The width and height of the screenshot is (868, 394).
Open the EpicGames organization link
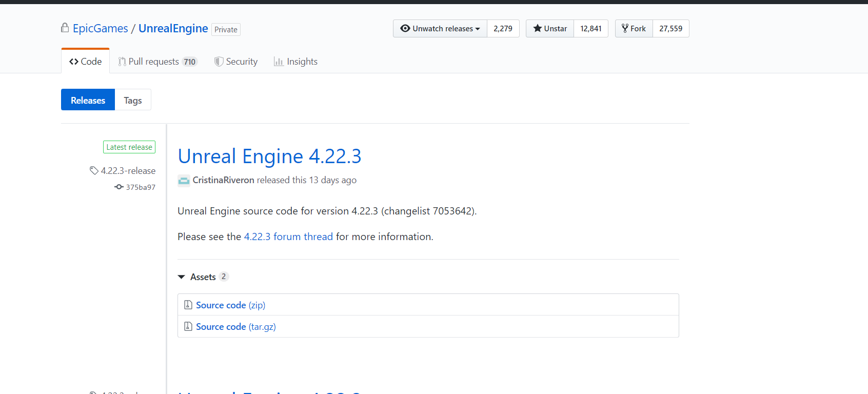click(x=101, y=28)
